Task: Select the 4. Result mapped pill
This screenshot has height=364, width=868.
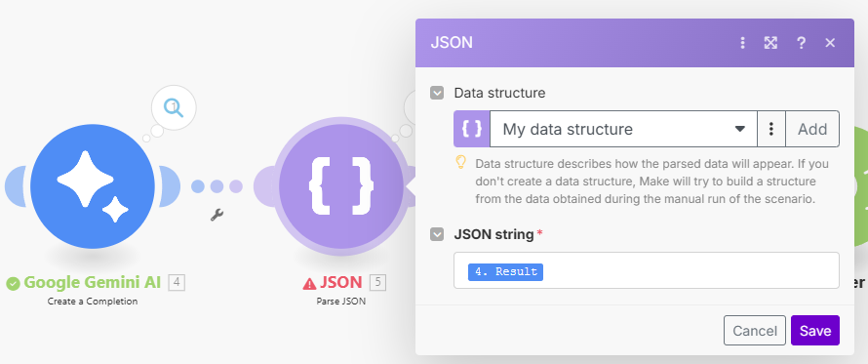Action: click(x=505, y=271)
